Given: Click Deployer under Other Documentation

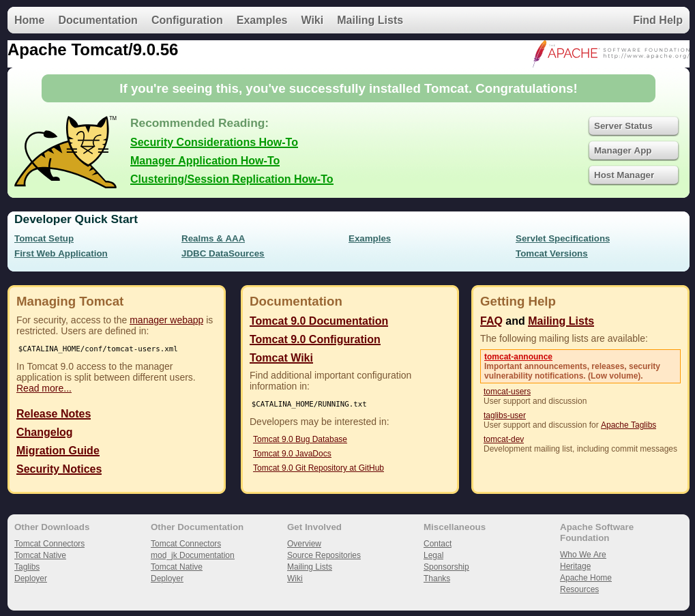Looking at the screenshot, I should [x=167, y=578].
